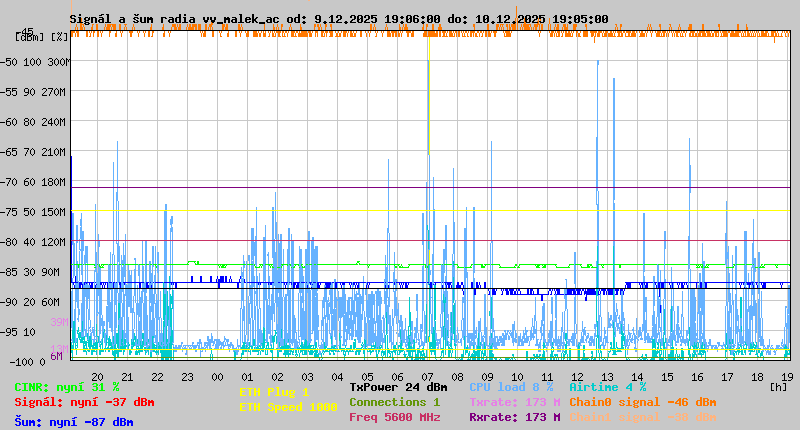Select the '-65' dBm y-axis label
This screenshot has height=430, width=800.
(9, 153)
